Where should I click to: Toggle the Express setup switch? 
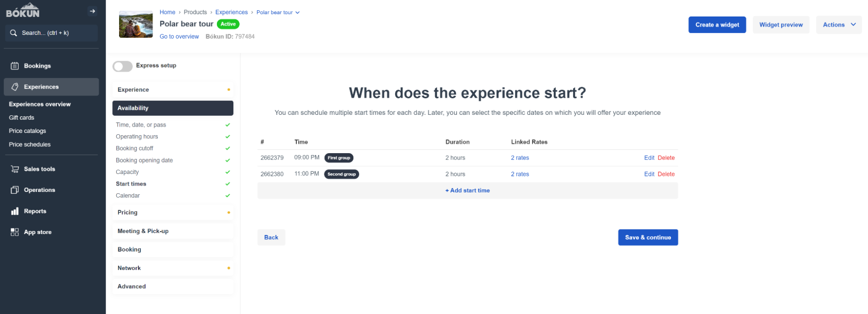pyautogui.click(x=122, y=66)
